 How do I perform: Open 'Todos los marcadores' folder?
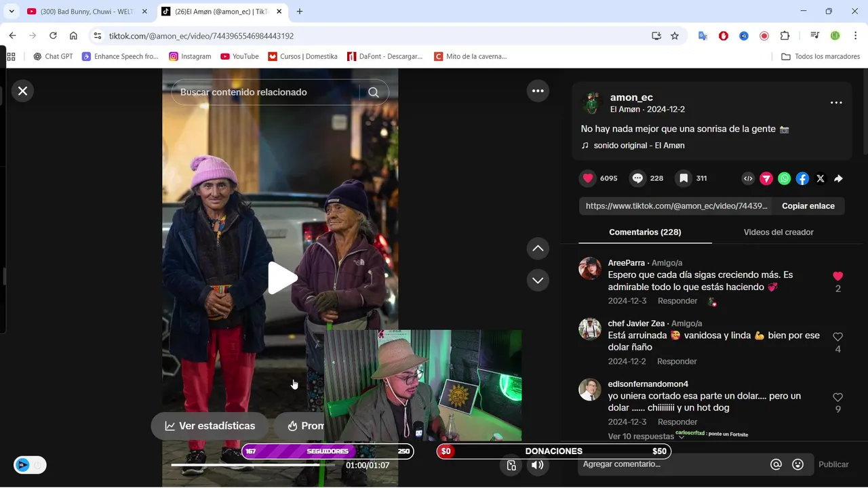pos(821,56)
